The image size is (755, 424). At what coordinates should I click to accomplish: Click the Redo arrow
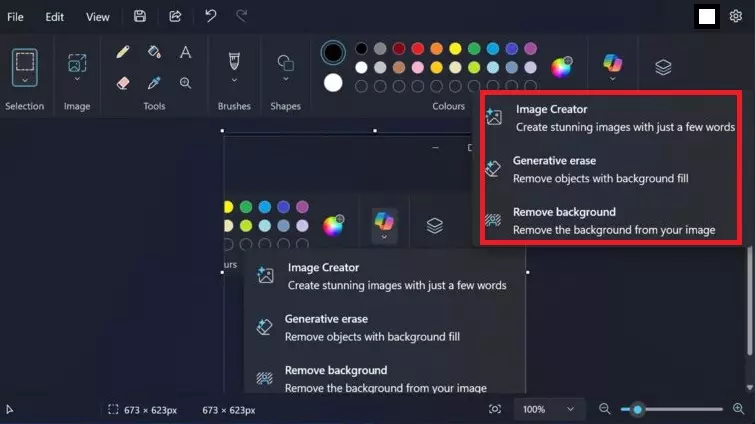click(x=242, y=16)
